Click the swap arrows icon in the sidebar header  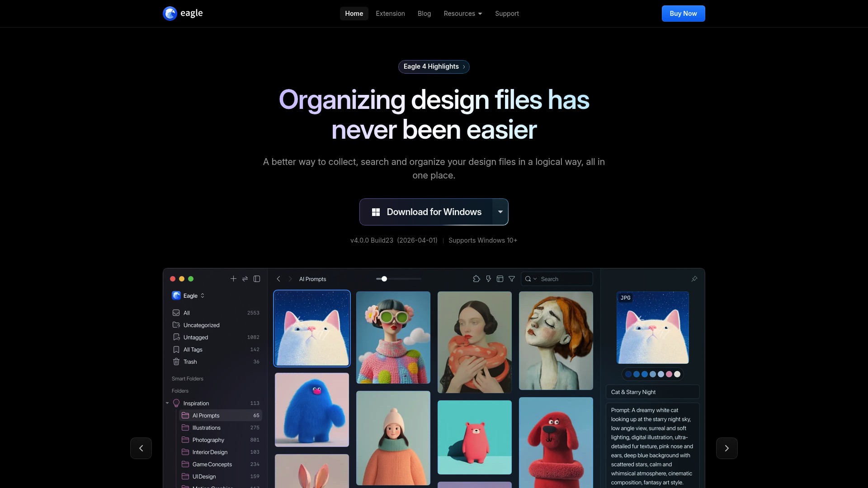point(245,279)
